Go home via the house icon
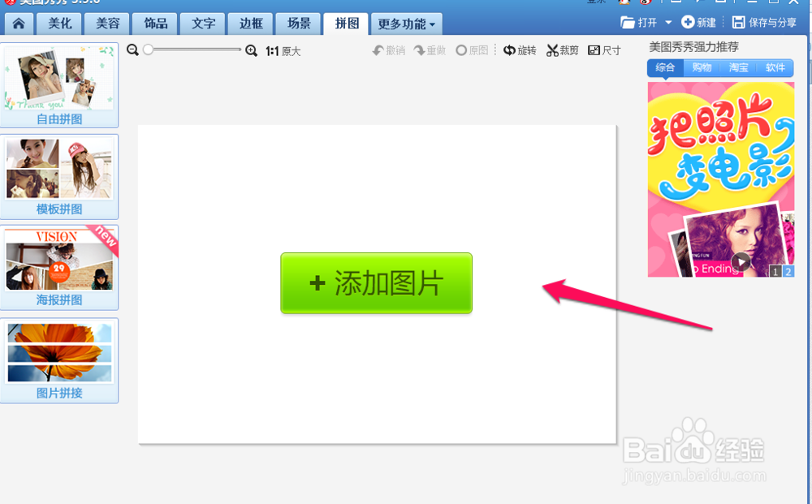This screenshot has height=504, width=812. [x=18, y=24]
